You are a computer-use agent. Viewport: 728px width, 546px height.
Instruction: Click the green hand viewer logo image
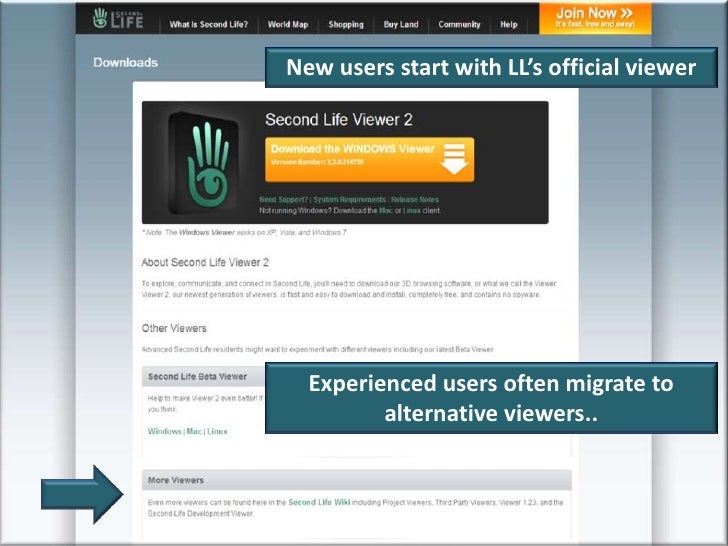coord(204,163)
